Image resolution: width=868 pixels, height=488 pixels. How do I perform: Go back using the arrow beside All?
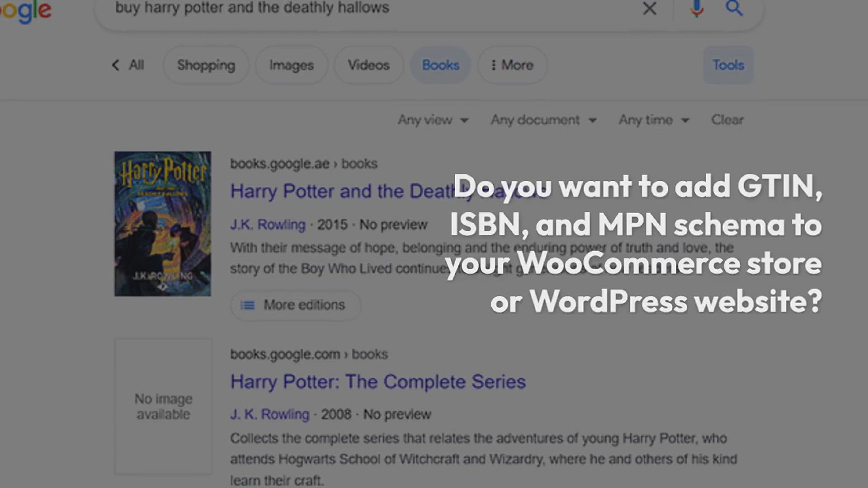click(x=116, y=65)
